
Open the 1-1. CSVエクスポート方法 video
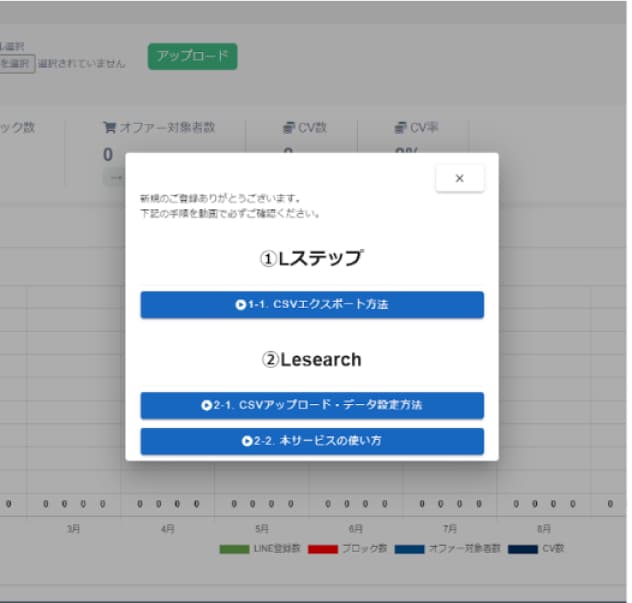click(312, 305)
